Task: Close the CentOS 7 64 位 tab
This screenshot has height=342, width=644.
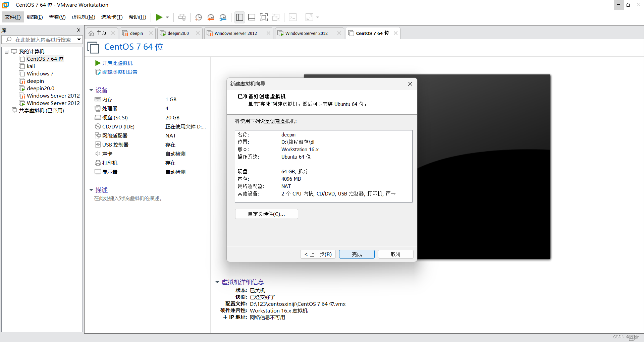Action: (x=396, y=33)
